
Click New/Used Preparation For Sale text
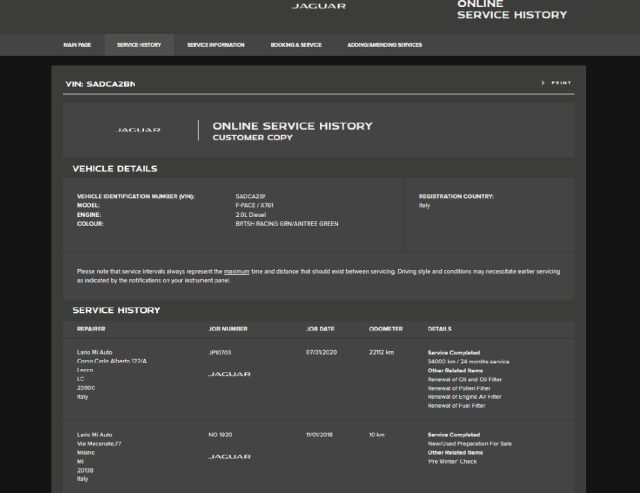pos(470,444)
